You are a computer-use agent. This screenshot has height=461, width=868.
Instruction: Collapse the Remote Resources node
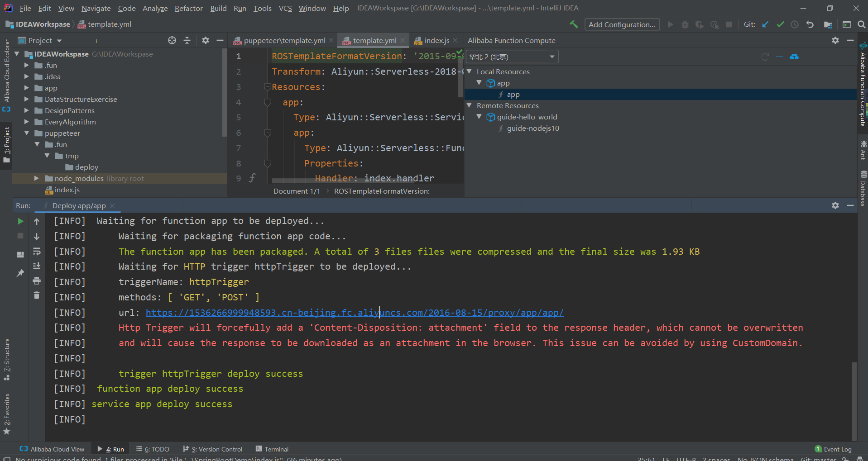click(x=470, y=105)
